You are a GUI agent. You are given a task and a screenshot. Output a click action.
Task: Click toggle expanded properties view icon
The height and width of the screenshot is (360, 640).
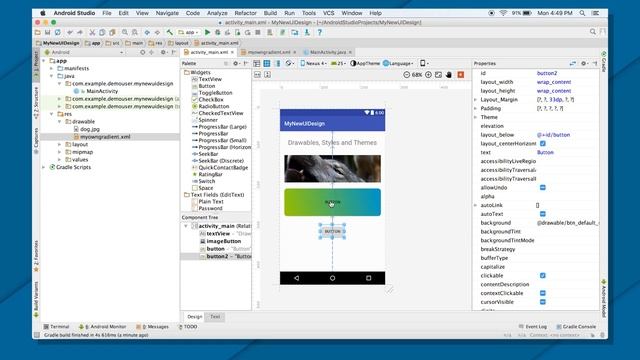click(573, 63)
